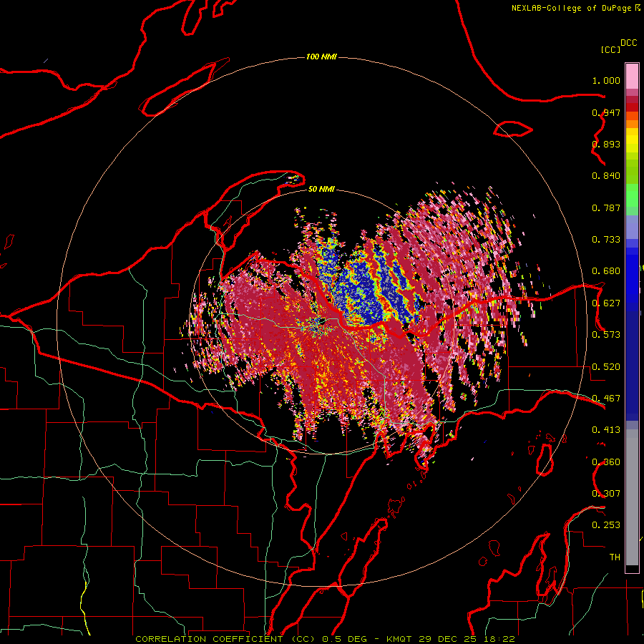
Task: Click the 0.947 scale value
Action: click(606, 112)
